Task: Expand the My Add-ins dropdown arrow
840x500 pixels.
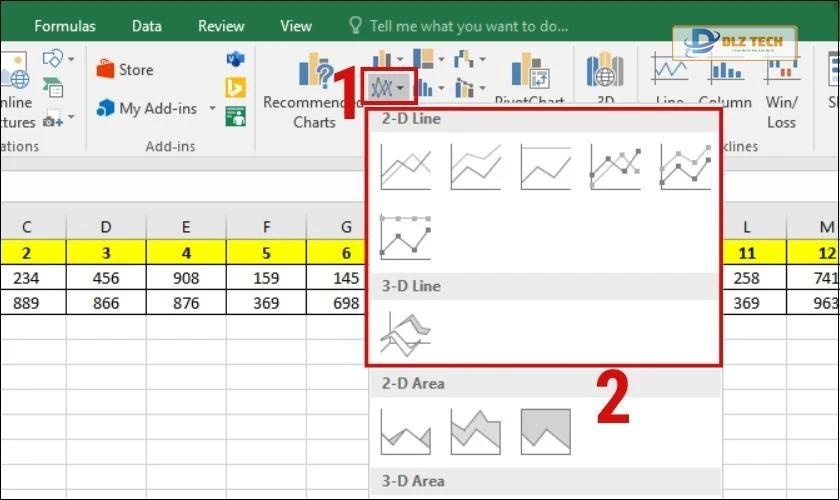Action: [212, 108]
